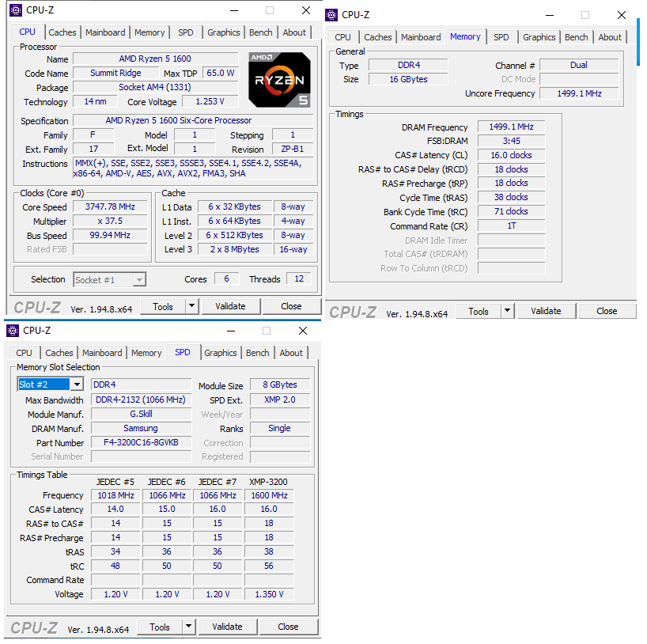The height and width of the screenshot is (644, 647).
Task: Click Tools button in the CPU window
Action: [x=163, y=307]
